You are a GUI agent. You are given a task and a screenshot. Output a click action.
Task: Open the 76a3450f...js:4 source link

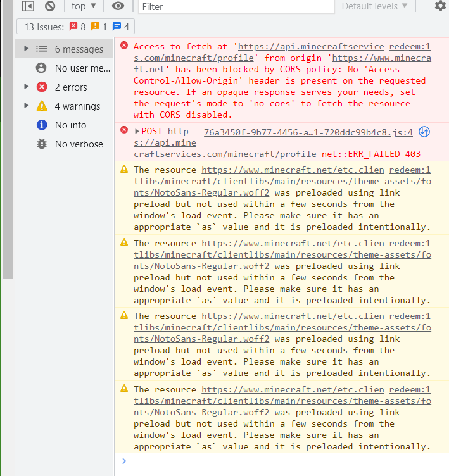[308, 132]
